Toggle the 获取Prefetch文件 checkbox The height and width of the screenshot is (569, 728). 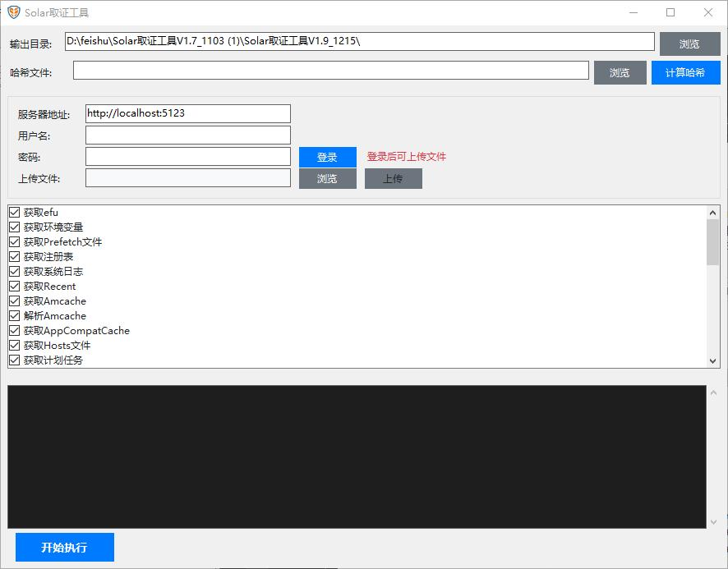pos(14,242)
